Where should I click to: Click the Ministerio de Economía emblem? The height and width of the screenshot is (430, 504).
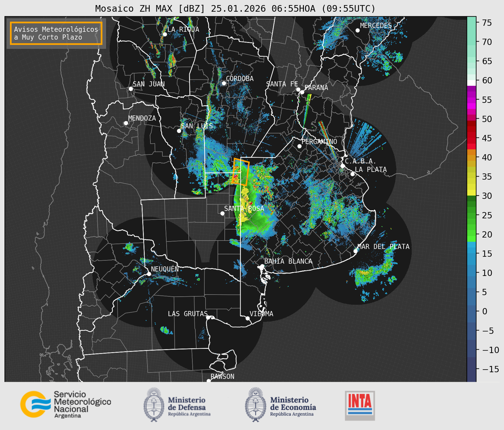[x=255, y=405]
